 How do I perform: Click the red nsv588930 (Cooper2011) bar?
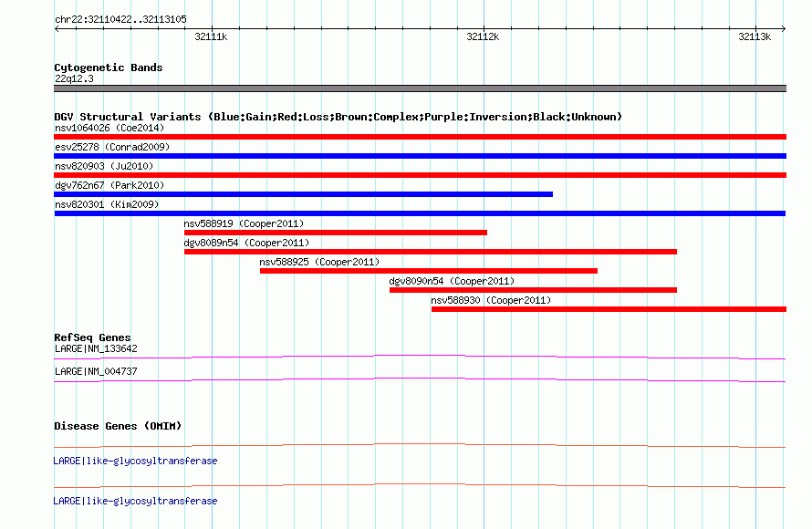pos(609,309)
